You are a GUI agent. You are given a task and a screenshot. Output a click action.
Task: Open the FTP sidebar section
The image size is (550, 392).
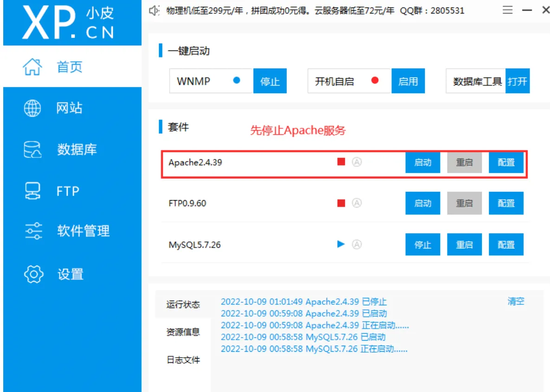point(72,191)
